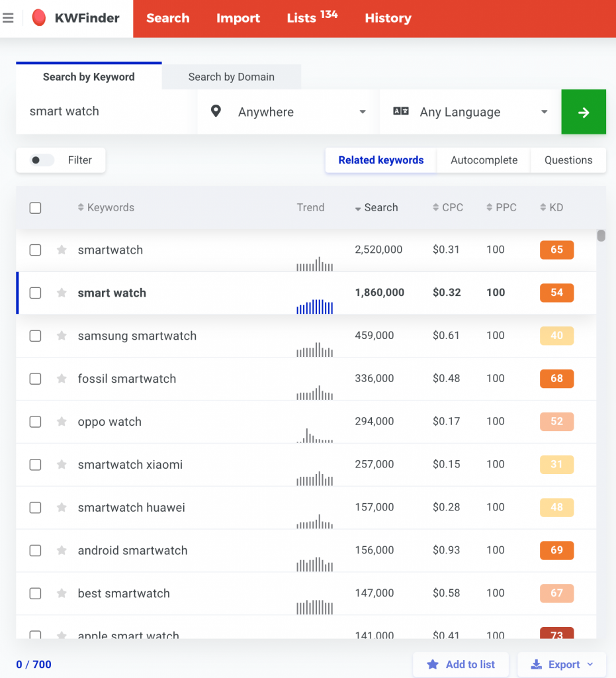
Task: Switch to Questions results
Action: click(x=568, y=160)
